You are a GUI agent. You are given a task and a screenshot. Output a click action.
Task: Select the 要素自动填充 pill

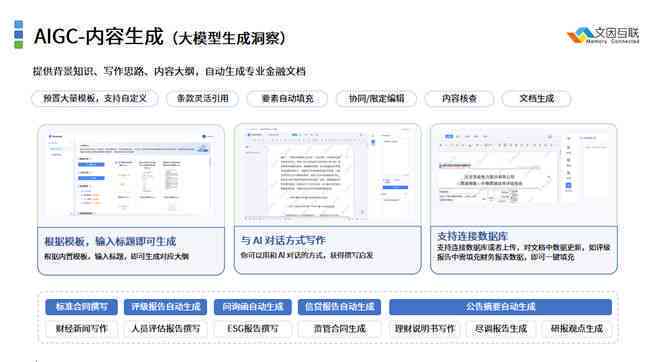point(287,98)
